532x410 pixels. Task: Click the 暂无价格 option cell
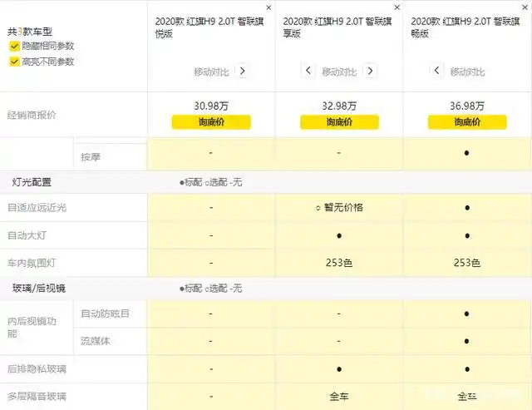coord(339,207)
